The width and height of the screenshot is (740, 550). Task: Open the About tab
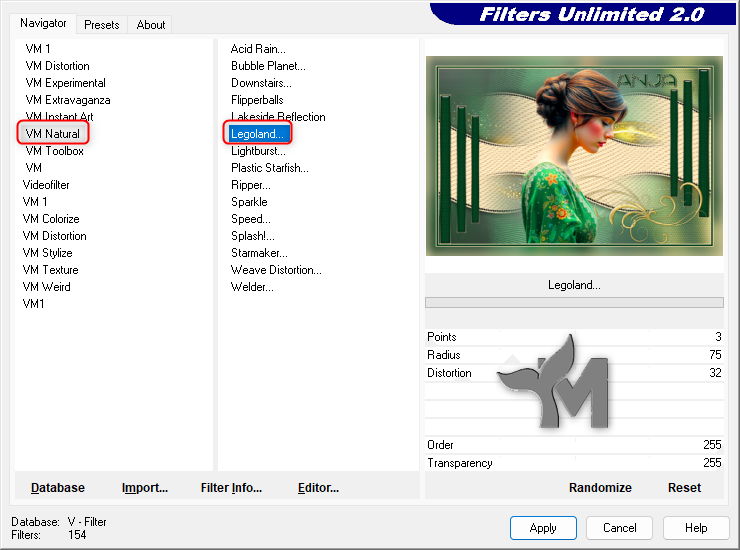[151, 25]
